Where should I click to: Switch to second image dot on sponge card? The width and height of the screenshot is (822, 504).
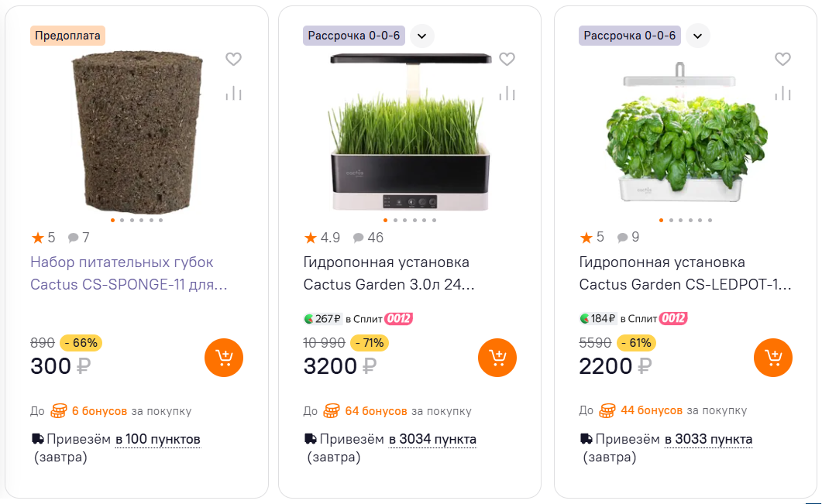coord(122,221)
